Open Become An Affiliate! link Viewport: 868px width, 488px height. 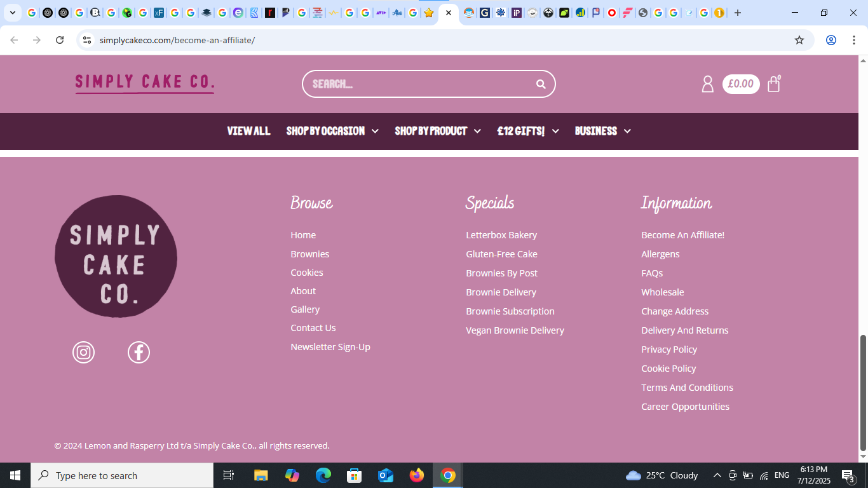(683, 235)
